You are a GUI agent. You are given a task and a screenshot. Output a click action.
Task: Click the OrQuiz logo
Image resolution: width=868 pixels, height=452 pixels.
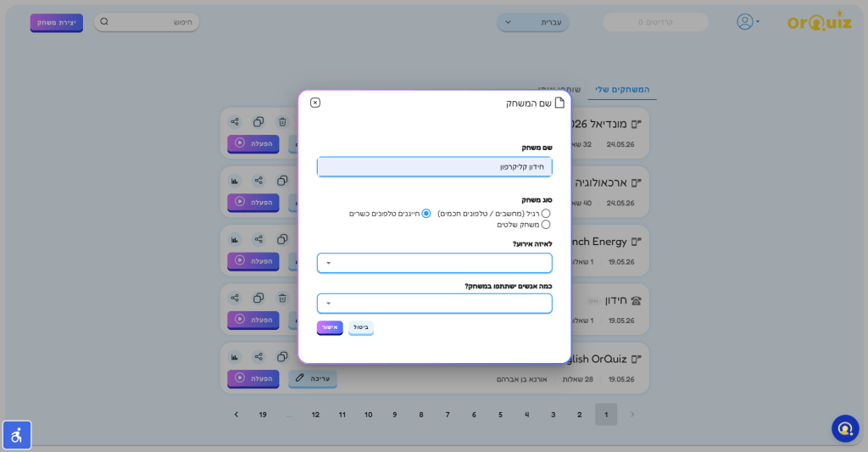(x=820, y=21)
